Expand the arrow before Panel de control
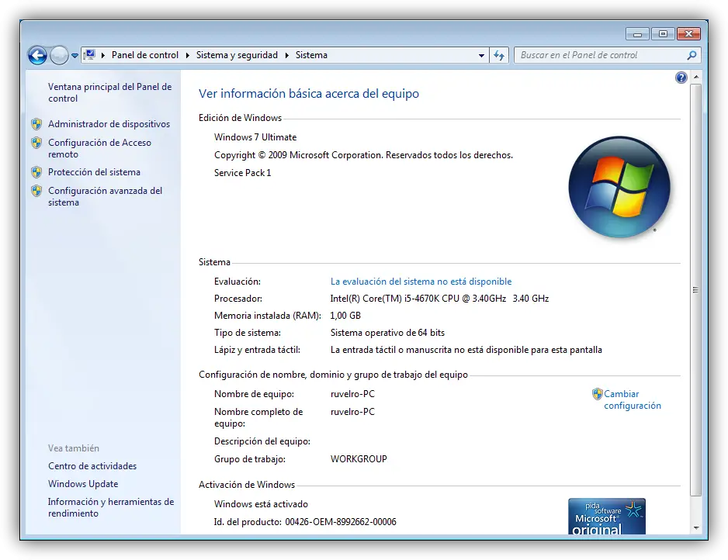 pyautogui.click(x=102, y=55)
